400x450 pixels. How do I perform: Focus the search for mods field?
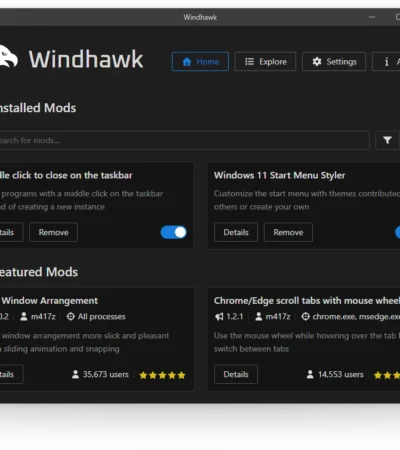coord(184,140)
